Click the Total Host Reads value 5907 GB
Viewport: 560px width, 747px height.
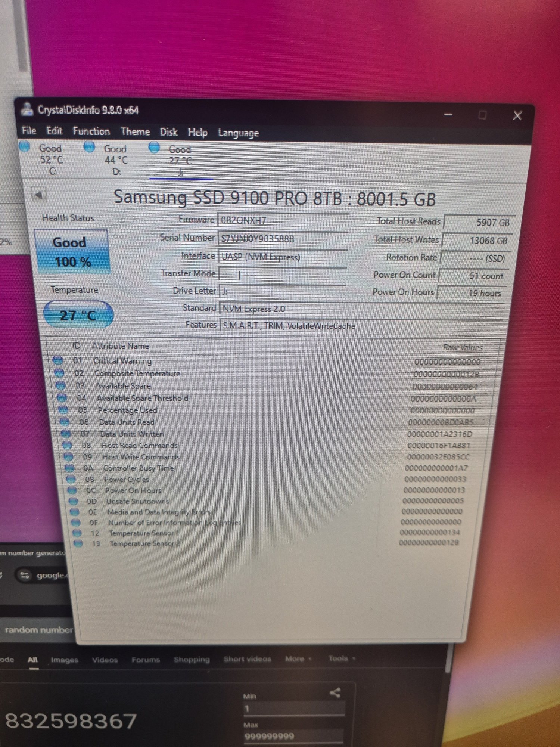(480, 222)
